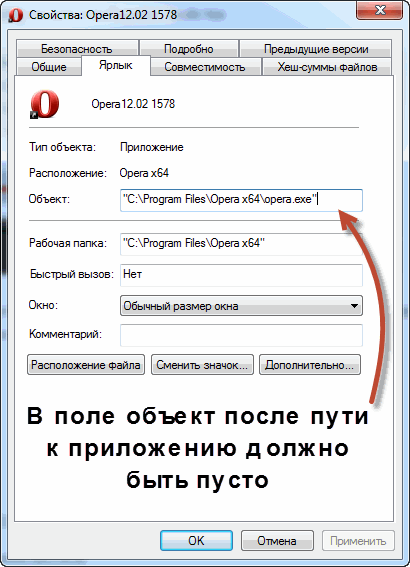Click the Opera12.02 1578 shortcut name field
Image resolution: width=410 pixels, height=567 pixels.
point(133,104)
